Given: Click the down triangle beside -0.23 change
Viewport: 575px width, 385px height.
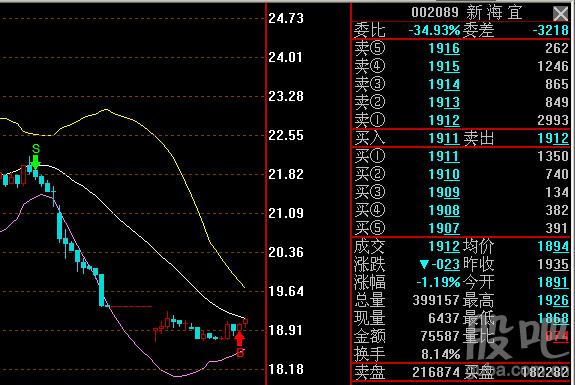Looking at the screenshot, I should coord(424,264).
